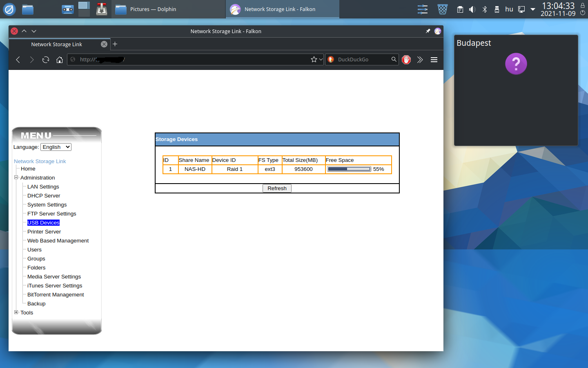
Task: Open a new tab with the plus button
Action: coord(115,44)
